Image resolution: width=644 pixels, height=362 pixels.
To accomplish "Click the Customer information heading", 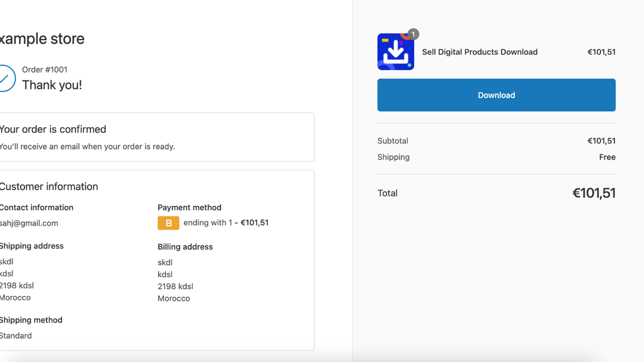I will 49,187.
